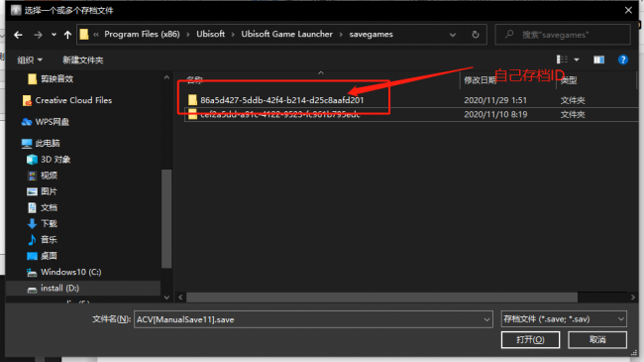The height and width of the screenshot is (362, 644).
Task: Click the sidebar vertical scrollbar thumb
Action: [166, 219]
